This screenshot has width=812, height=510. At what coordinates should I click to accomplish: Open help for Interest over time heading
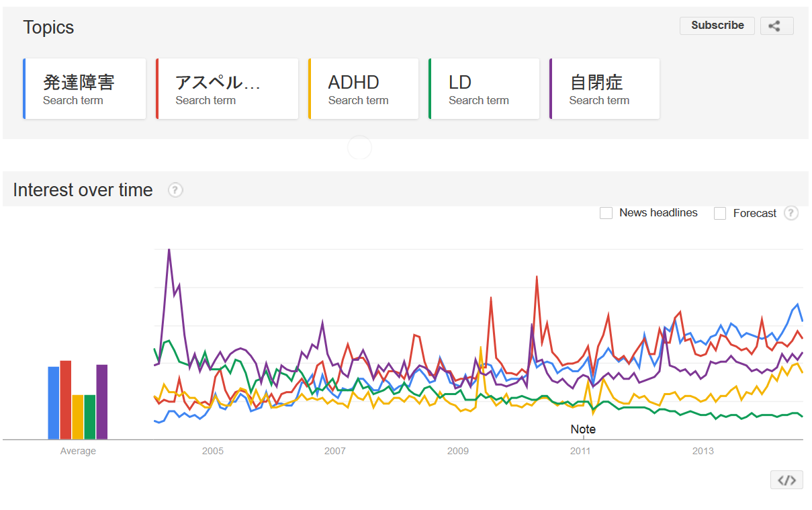(x=175, y=191)
